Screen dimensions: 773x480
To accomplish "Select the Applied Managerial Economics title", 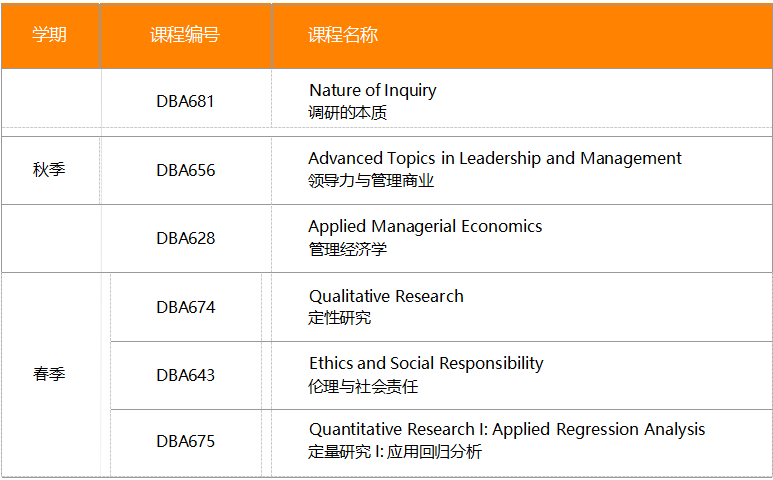I will [425, 226].
